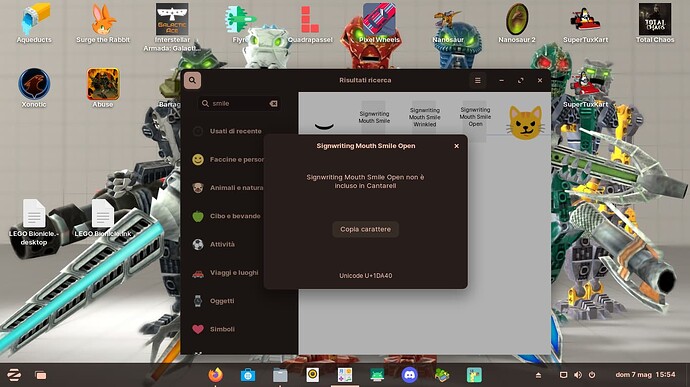Open the Pixel Wheels desktop icon
This screenshot has width=690, height=387.
[x=379, y=23]
